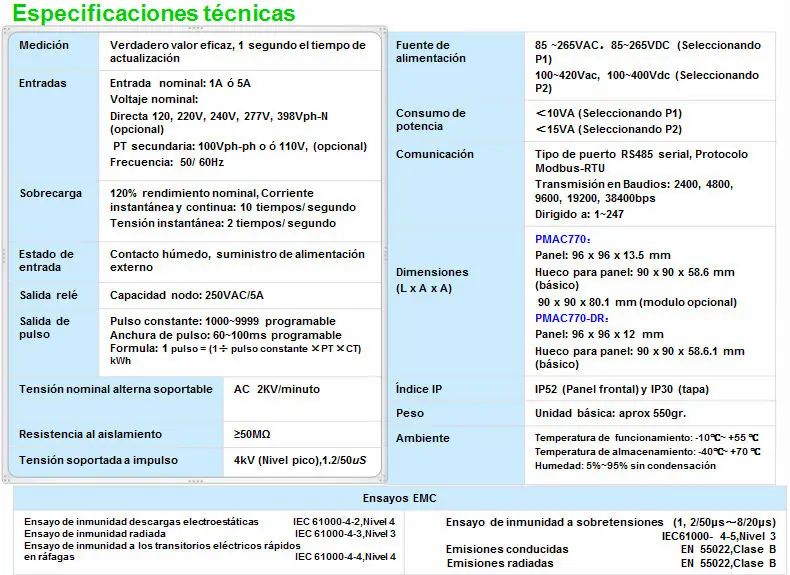Image resolution: width=790 pixels, height=575 pixels.
Task: Select the 'Sobrecarga' row label
Action: pyautogui.click(x=50, y=193)
